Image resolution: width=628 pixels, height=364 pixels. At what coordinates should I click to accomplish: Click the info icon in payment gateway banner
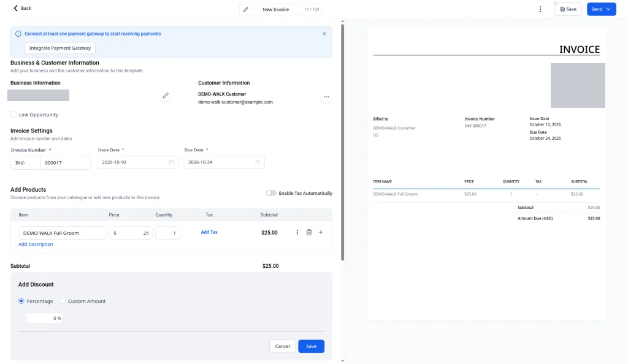18,34
